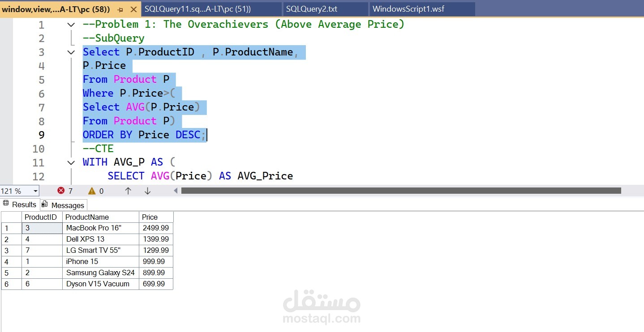The height and width of the screenshot is (332, 644).
Task: Click the '--CTE' comment on line 10
Action: click(x=98, y=149)
